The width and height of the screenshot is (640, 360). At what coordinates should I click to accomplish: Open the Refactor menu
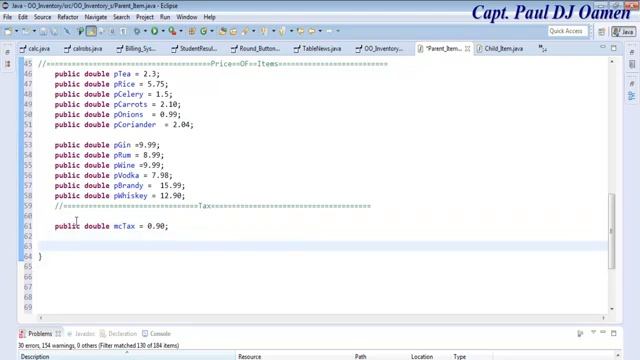[68, 17]
